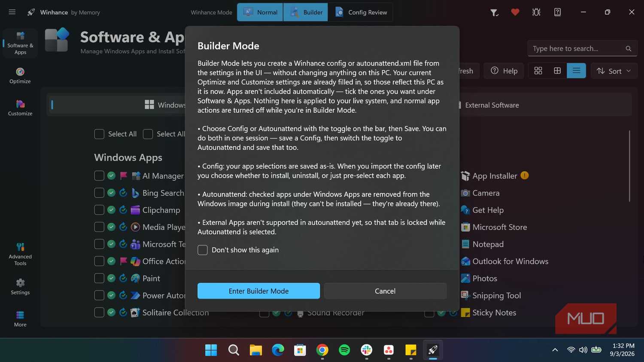This screenshot has width=644, height=362.
Task: Confirm with Enter Builder Mode button
Action: coord(258,291)
